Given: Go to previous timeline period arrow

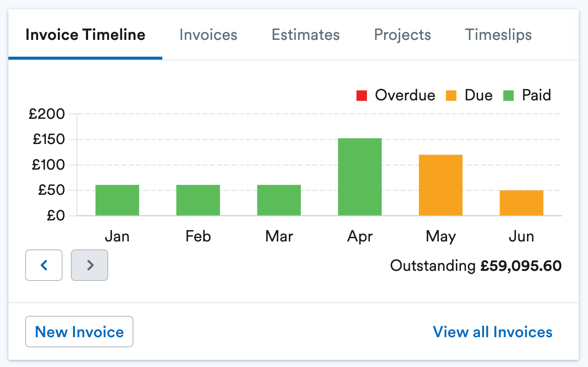Looking at the screenshot, I should click(44, 265).
